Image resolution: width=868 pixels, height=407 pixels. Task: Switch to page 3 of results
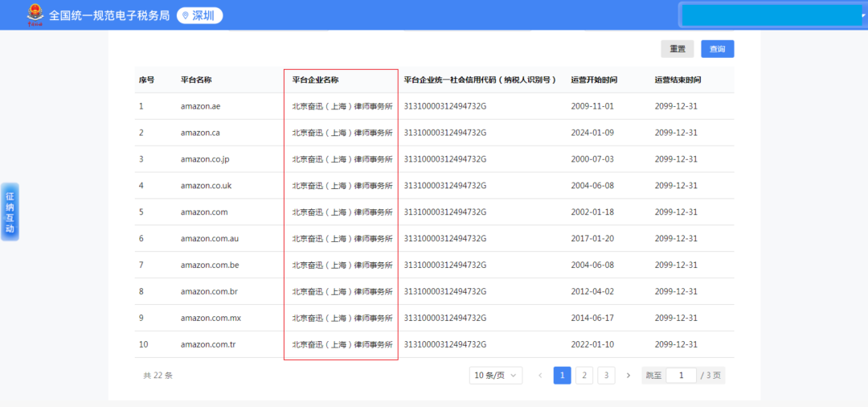click(606, 376)
